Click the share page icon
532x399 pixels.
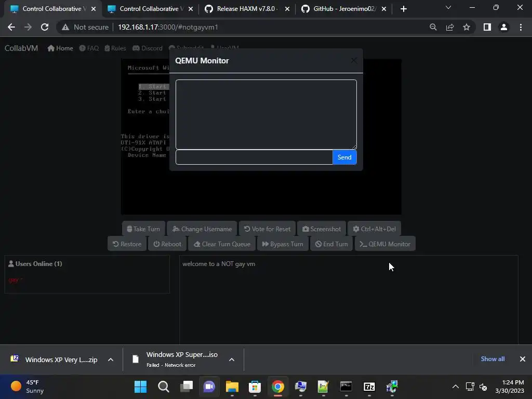pos(450,27)
